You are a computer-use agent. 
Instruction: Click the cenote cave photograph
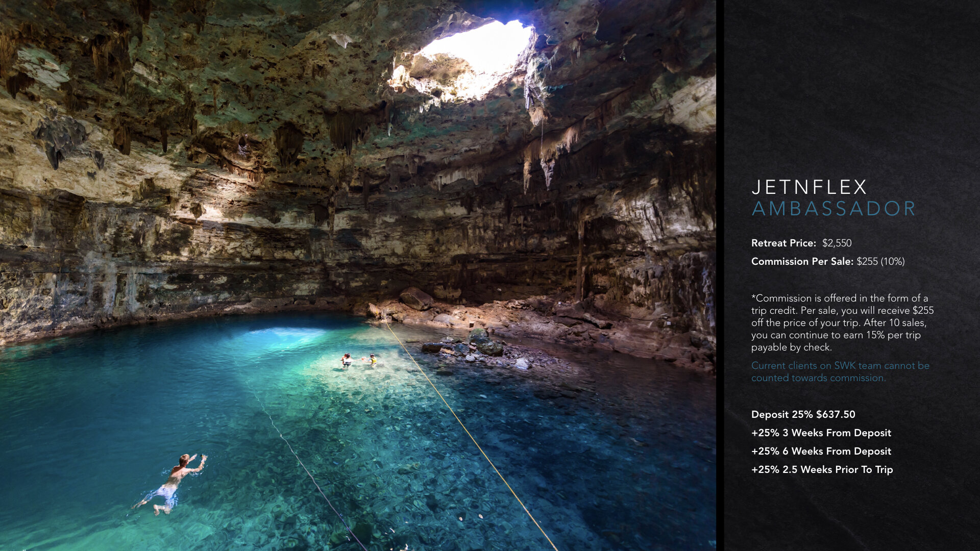(358, 275)
